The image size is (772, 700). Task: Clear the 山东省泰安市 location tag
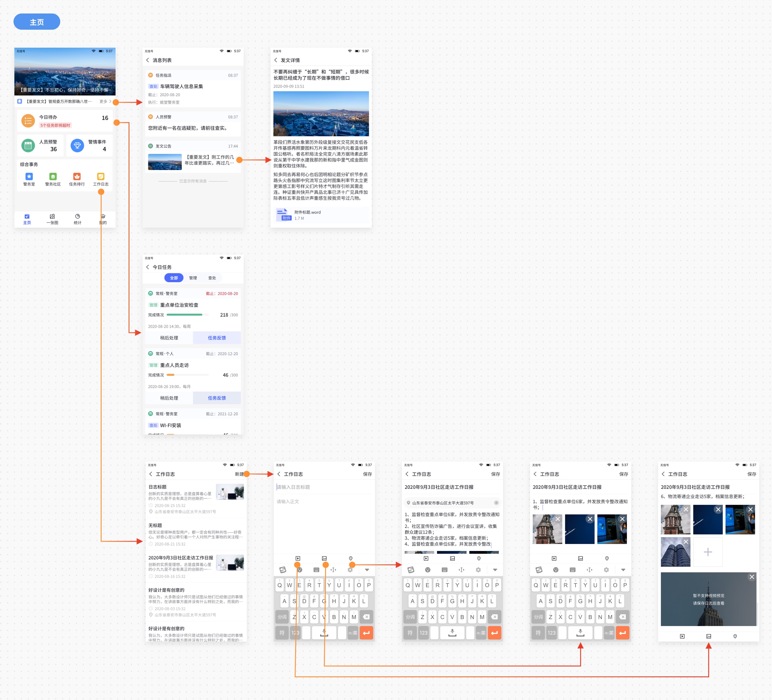(x=496, y=503)
